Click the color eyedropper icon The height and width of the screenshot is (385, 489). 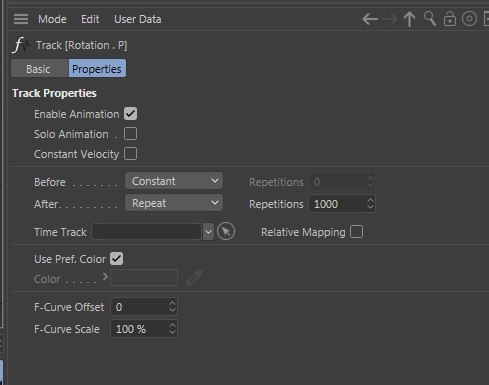194,278
